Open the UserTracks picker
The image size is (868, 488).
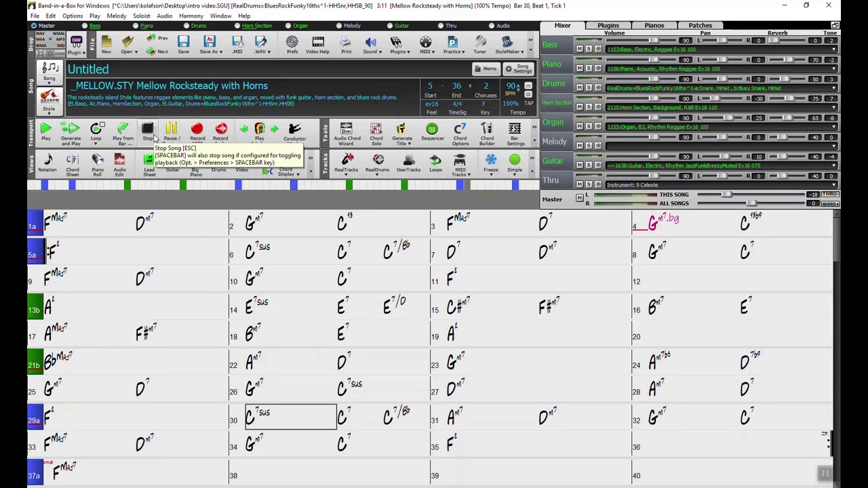[x=408, y=163]
